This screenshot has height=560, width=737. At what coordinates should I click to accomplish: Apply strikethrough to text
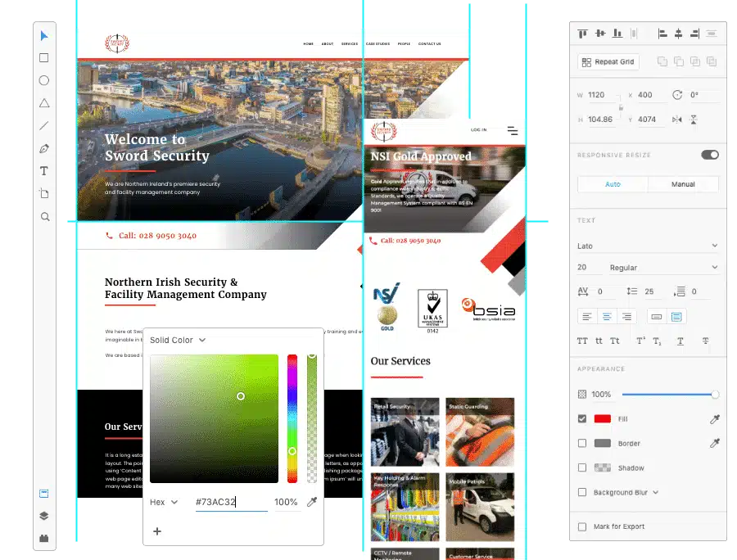click(706, 341)
